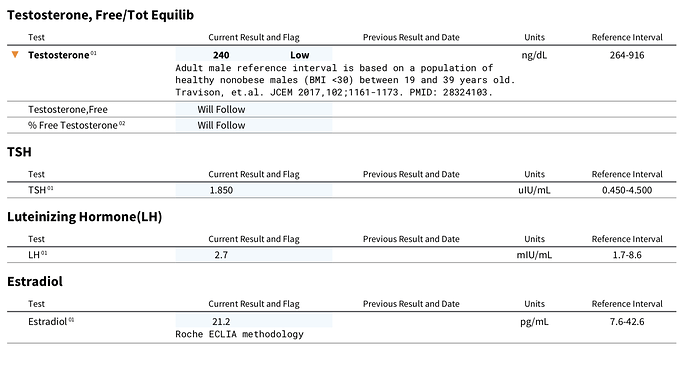Click the LH result value 2.7
This screenshot has width=690, height=372.
221,255
